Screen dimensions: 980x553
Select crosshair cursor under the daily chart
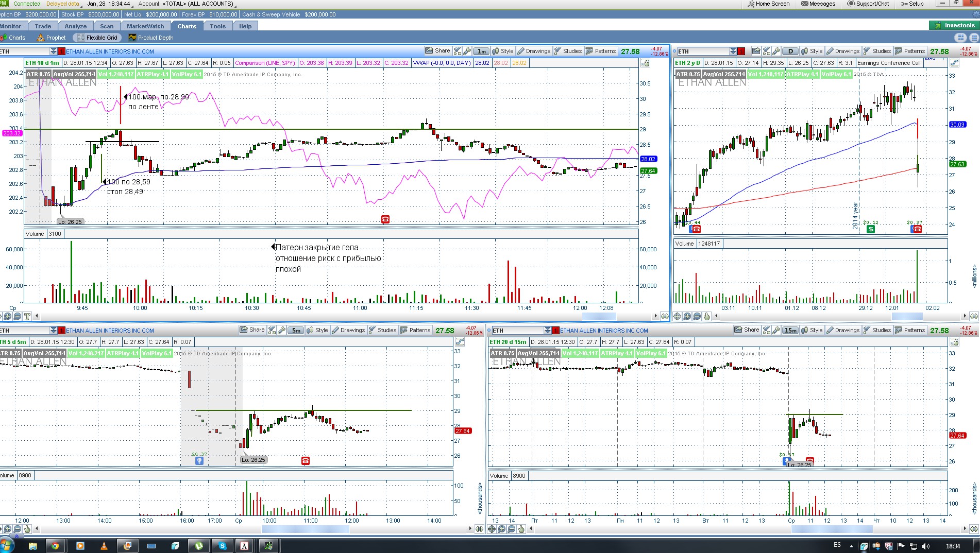677,316
